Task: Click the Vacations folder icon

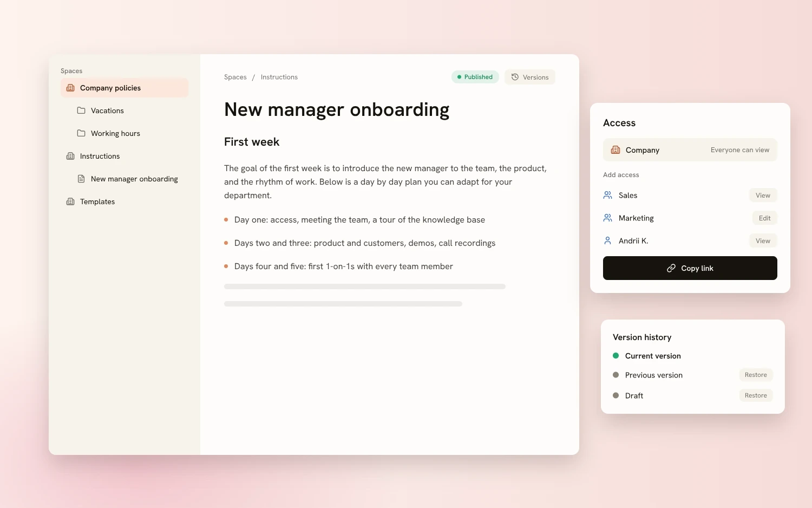Action: click(81, 110)
